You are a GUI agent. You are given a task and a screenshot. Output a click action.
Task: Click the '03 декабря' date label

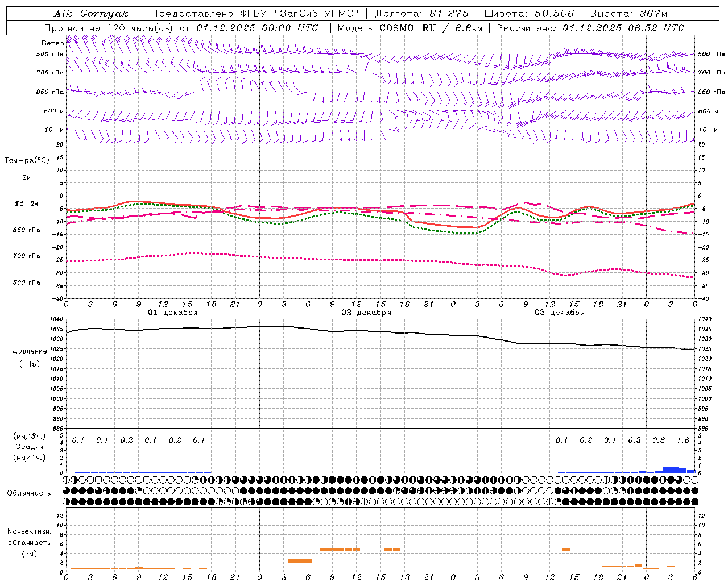[x=560, y=313]
